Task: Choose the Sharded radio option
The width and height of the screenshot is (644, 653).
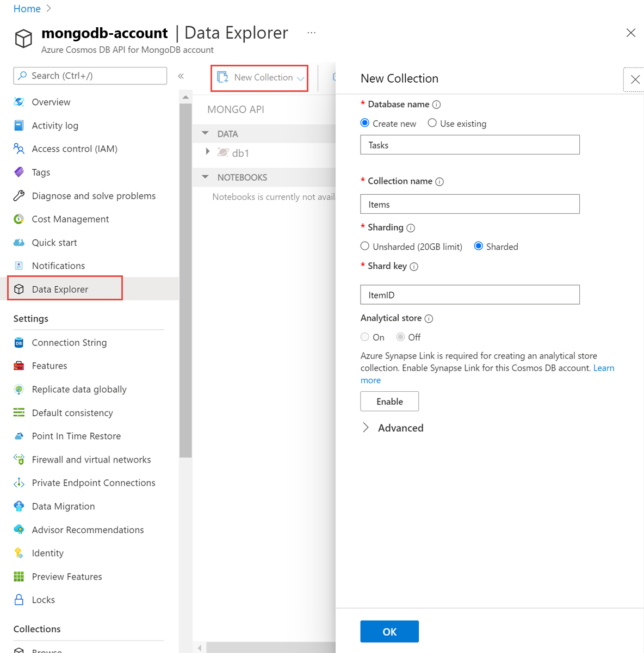Action: click(479, 246)
